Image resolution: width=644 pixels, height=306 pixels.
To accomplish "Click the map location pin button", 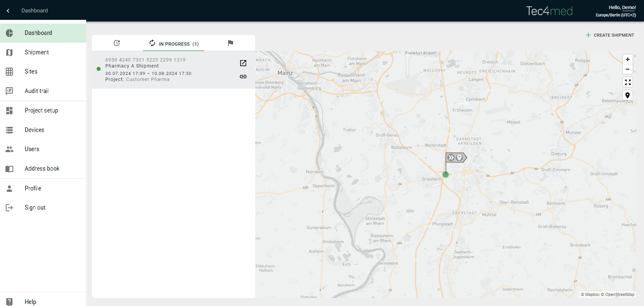I will point(628,95).
